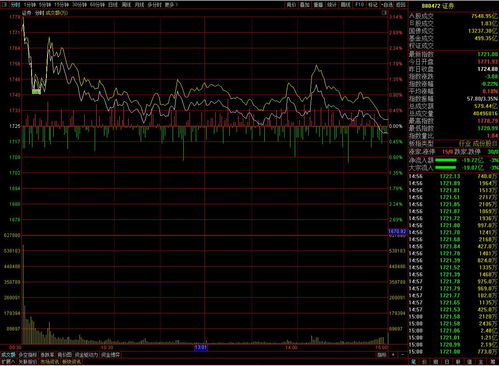The width and height of the screenshot is (499, 366).
Task: Click the 标记 mark toolbar button
Action: pyautogui.click(x=373, y=5)
